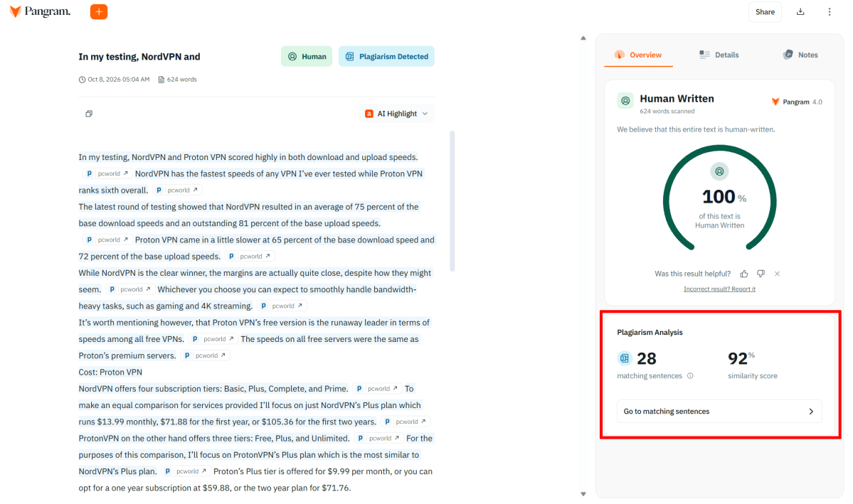Open pcworld source after '4K streaming.'
The height and width of the screenshot is (504, 853).
click(282, 306)
